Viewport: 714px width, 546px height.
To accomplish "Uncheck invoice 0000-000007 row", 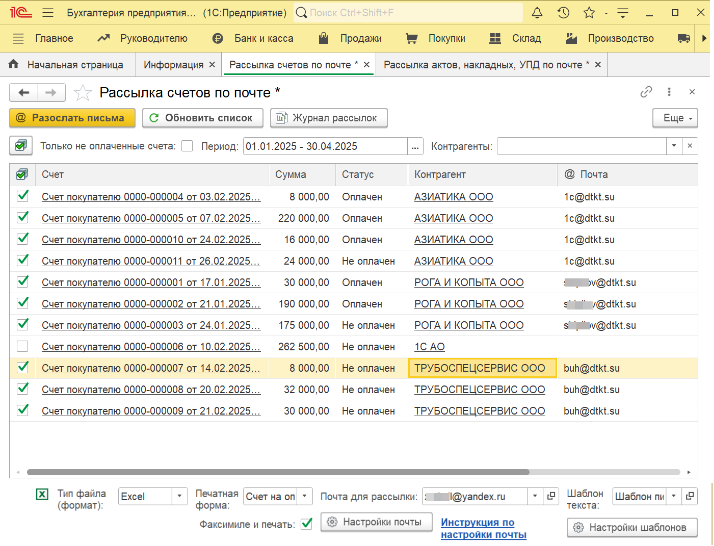I will pyautogui.click(x=22, y=367).
